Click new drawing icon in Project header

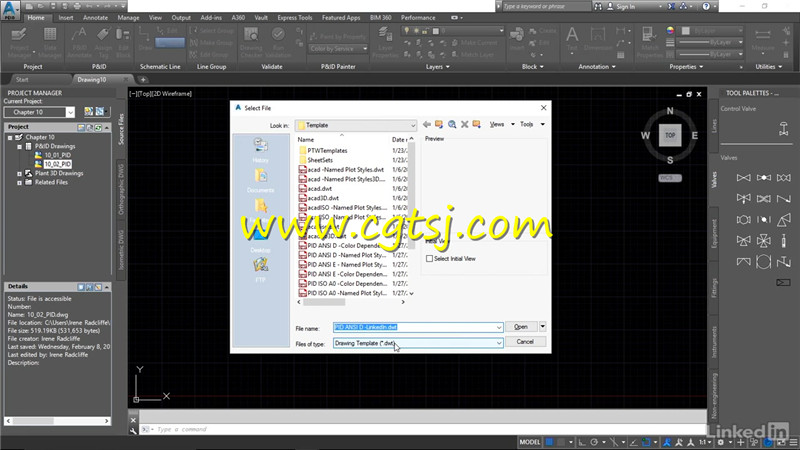coord(81,127)
